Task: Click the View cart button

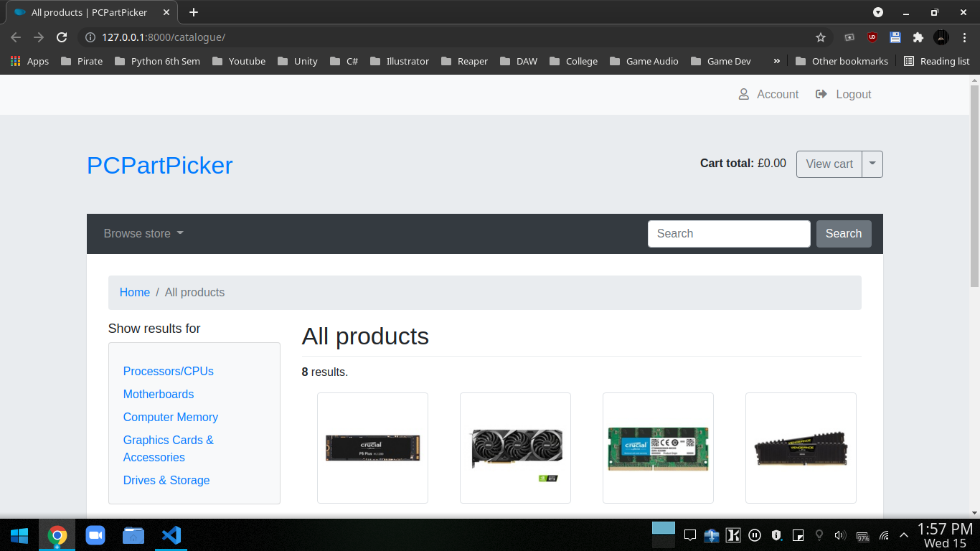Action: pyautogui.click(x=829, y=164)
